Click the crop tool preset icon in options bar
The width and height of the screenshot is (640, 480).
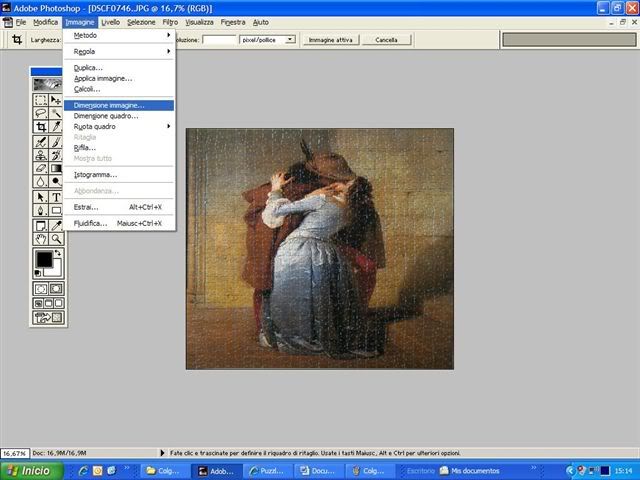(17, 40)
